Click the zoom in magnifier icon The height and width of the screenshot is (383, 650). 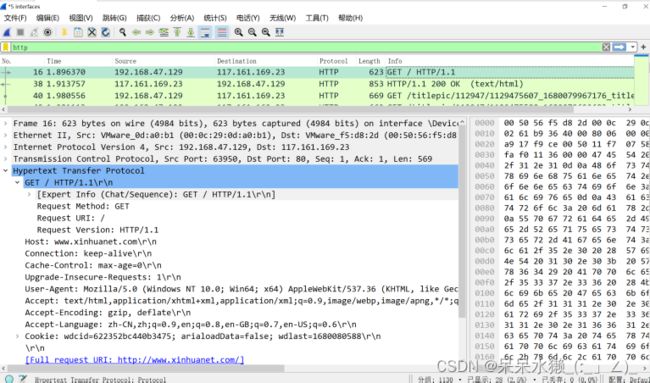coord(238,32)
